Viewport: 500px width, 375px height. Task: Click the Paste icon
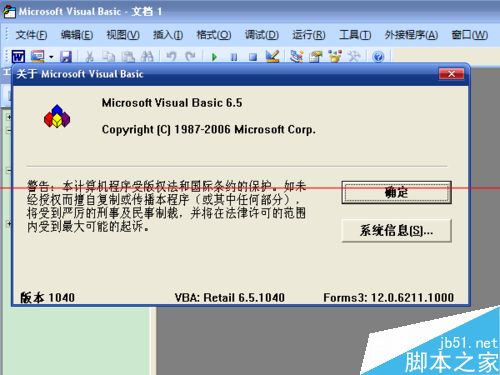128,57
